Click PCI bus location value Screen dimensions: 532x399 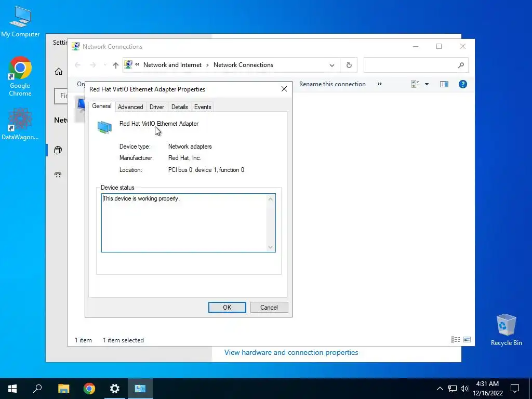tap(206, 170)
